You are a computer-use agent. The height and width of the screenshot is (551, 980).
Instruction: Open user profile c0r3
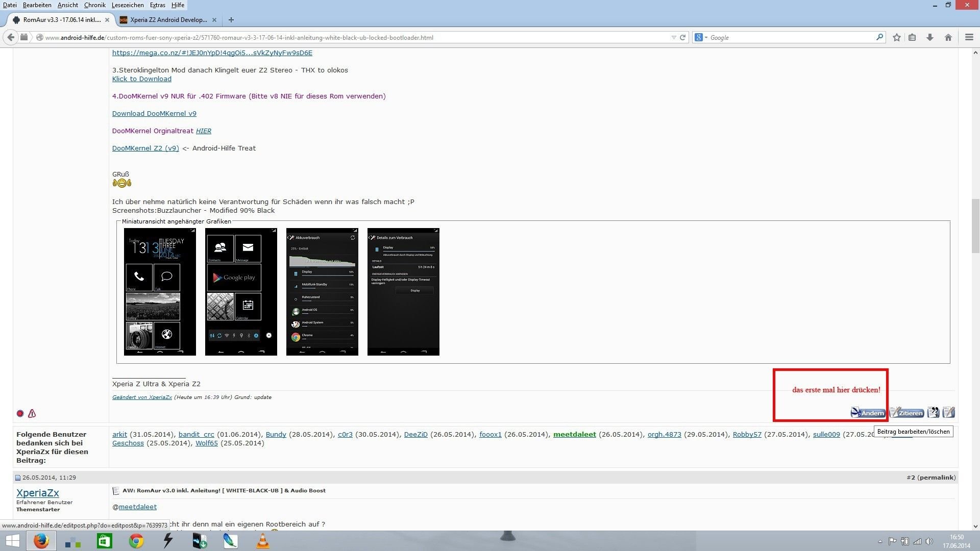[x=345, y=435]
